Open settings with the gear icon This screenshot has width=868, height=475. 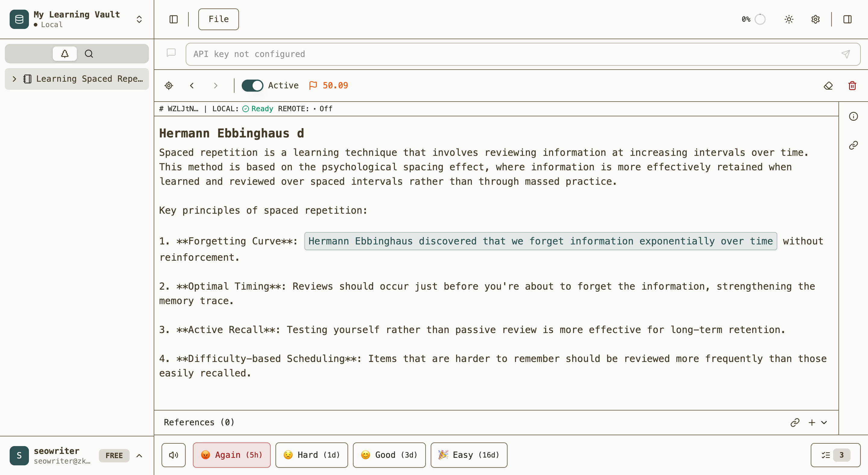[x=816, y=19]
